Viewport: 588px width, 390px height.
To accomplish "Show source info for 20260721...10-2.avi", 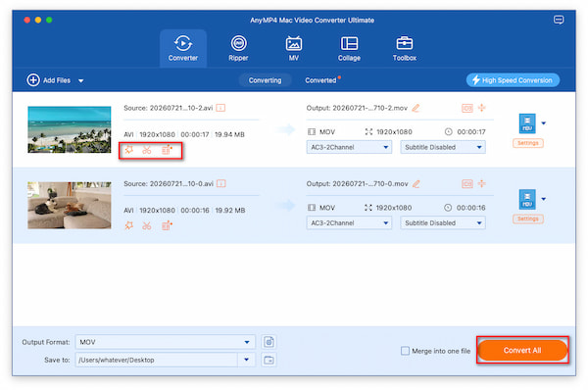I will [220, 108].
